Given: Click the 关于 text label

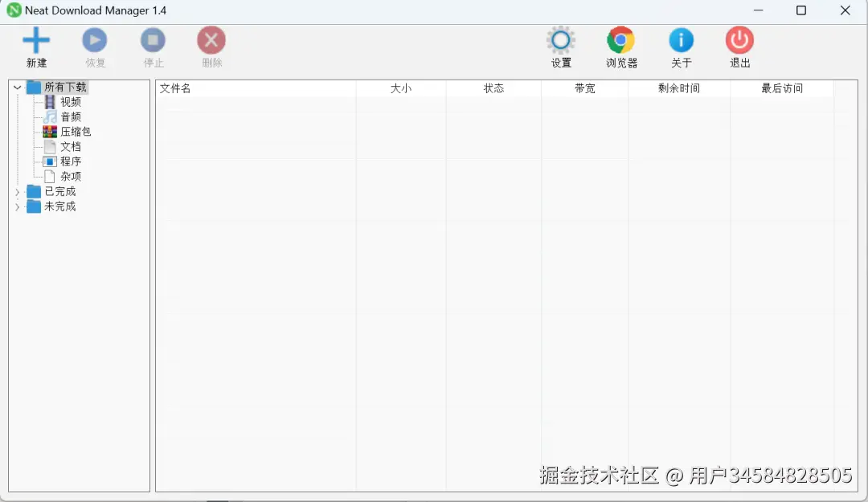Looking at the screenshot, I should (x=681, y=63).
